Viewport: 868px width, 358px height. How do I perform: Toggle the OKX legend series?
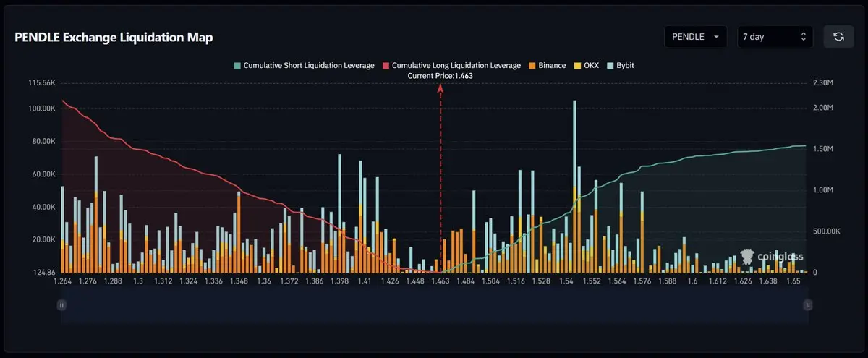585,65
